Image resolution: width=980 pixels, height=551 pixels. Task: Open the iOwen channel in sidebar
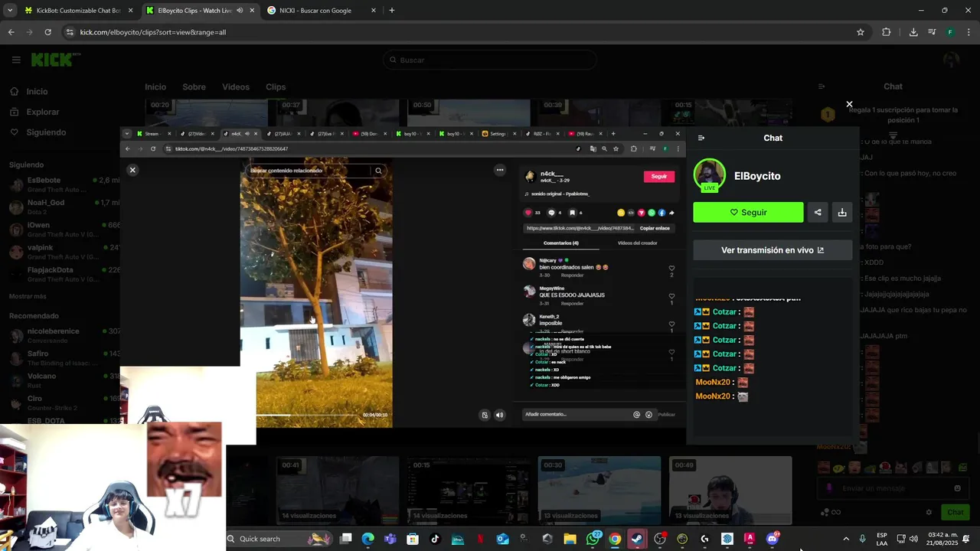point(65,230)
